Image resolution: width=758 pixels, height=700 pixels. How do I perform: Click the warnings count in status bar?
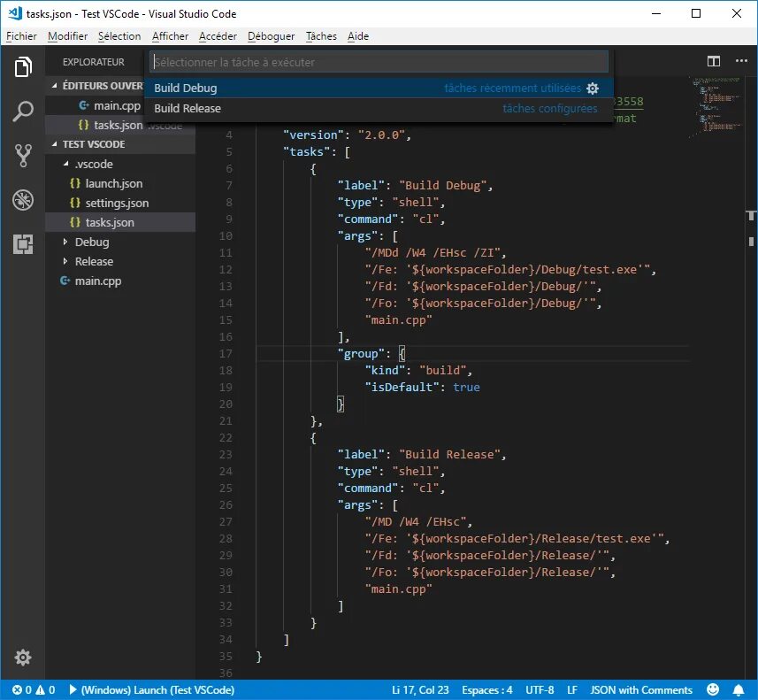[x=45, y=690]
